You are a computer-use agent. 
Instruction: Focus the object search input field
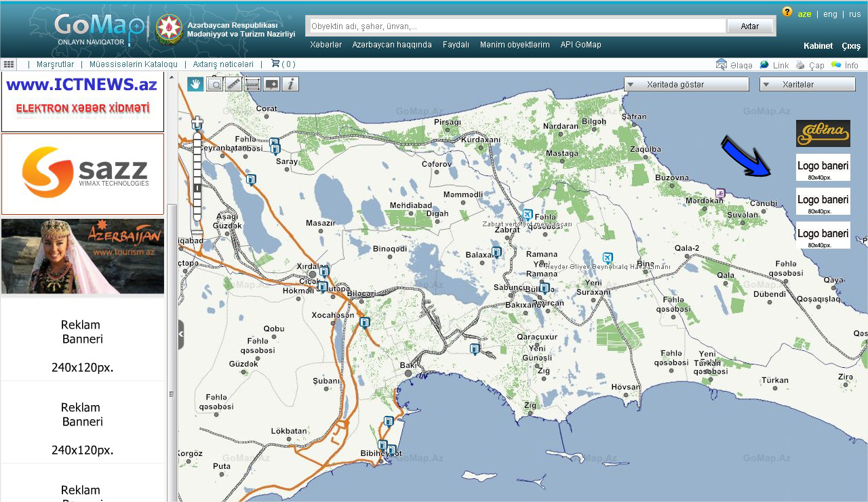(x=517, y=26)
